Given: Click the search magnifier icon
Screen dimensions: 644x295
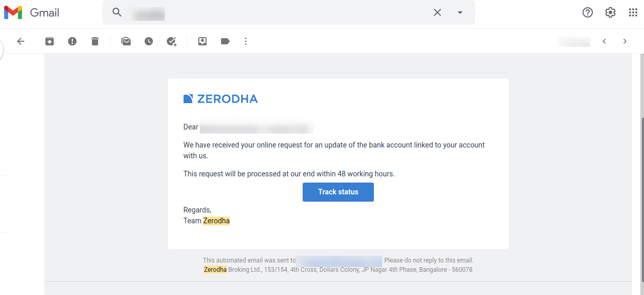Looking at the screenshot, I should tap(117, 12).
